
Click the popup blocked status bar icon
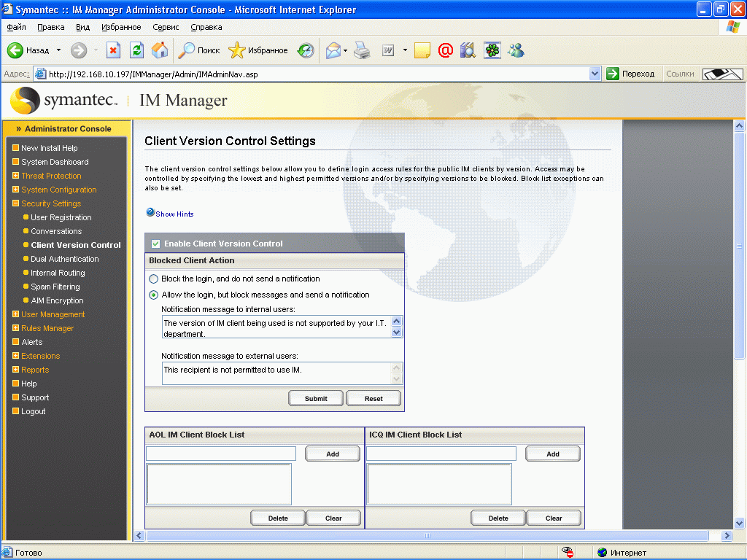(567, 553)
